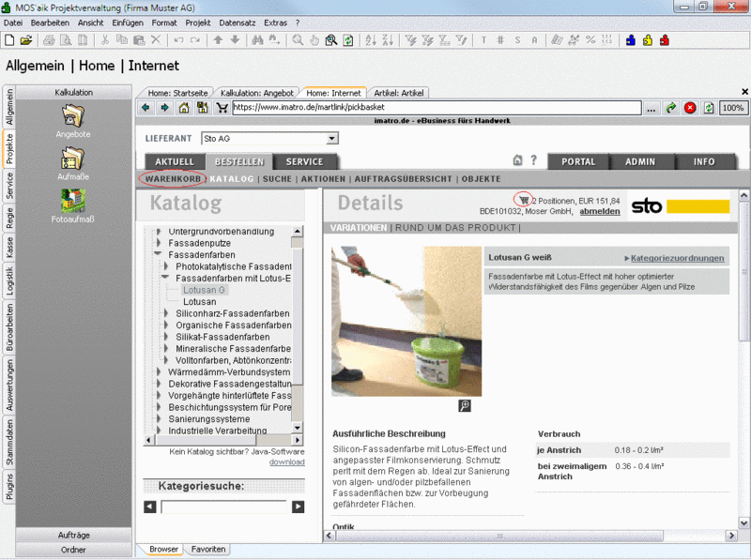This screenshot has width=751, height=560.
Task: Go forward in embedded browser
Action: tap(165, 108)
